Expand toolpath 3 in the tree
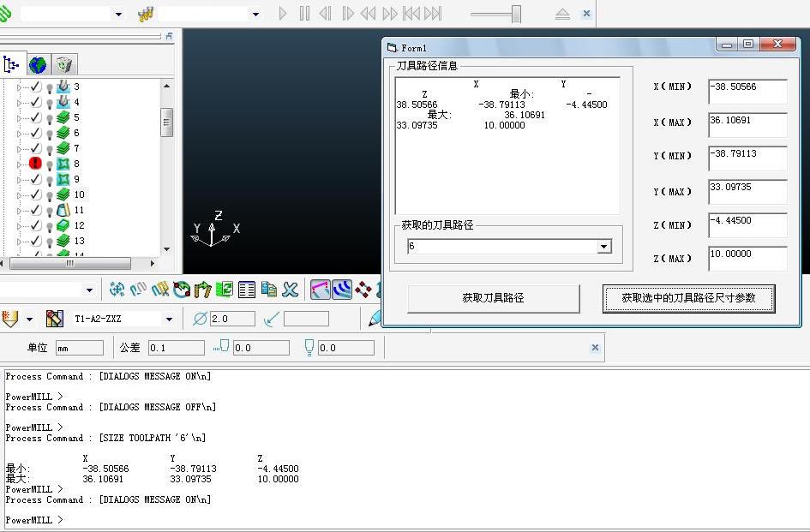 pos(19,87)
